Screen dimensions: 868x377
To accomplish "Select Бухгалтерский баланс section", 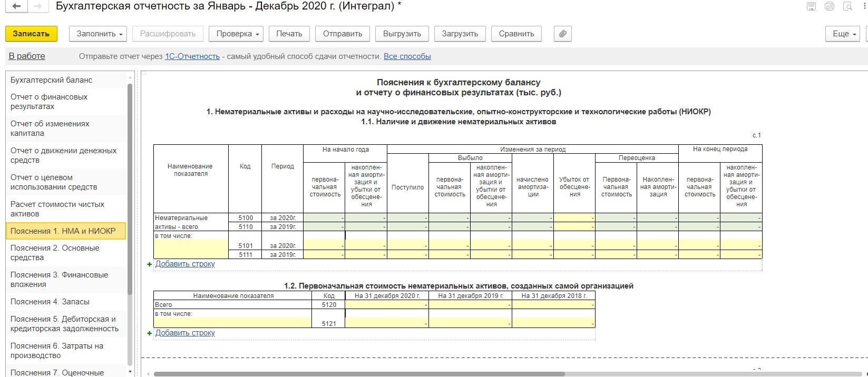I will pos(66,80).
